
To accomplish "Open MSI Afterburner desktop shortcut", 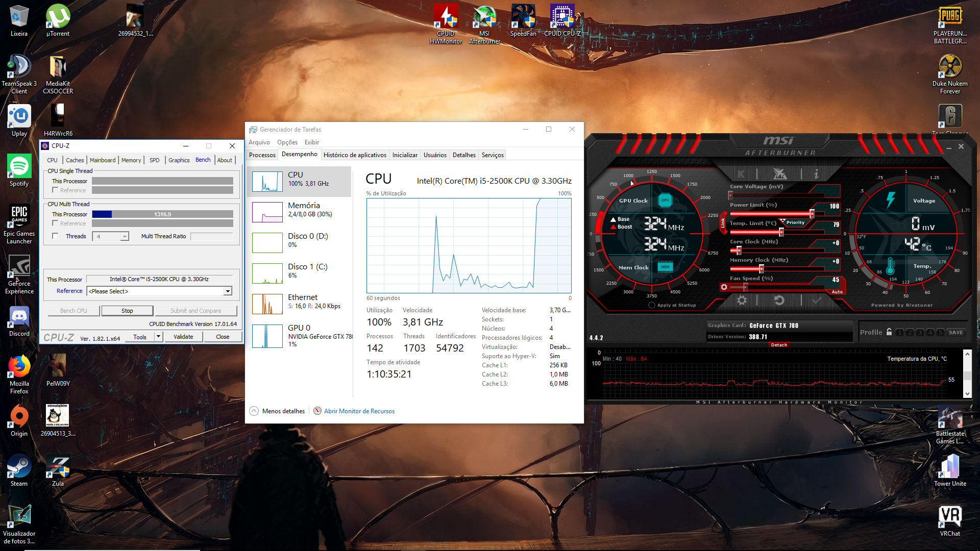I will click(484, 24).
